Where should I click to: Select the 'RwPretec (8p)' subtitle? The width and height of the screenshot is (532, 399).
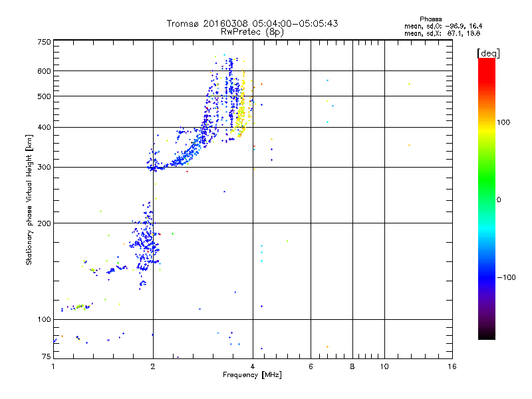[252, 32]
